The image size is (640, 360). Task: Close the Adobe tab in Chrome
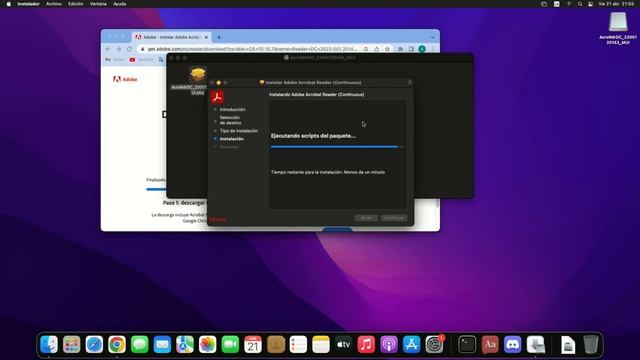pyautogui.click(x=206, y=37)
